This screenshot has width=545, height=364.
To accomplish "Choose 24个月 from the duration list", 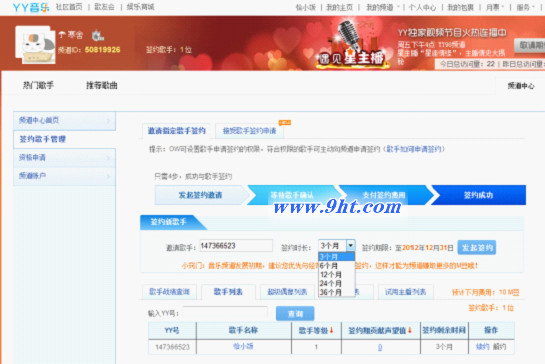I will click(x=336, y=283).
